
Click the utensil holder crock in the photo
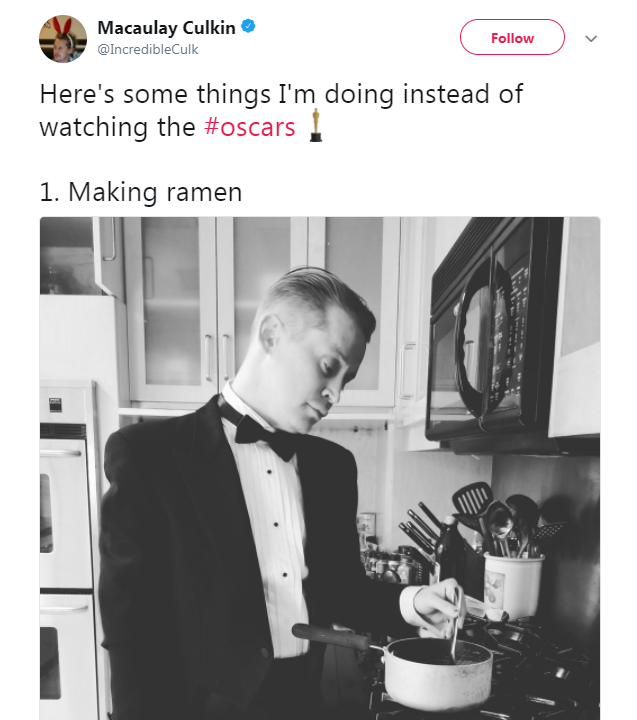coord(513,586)
